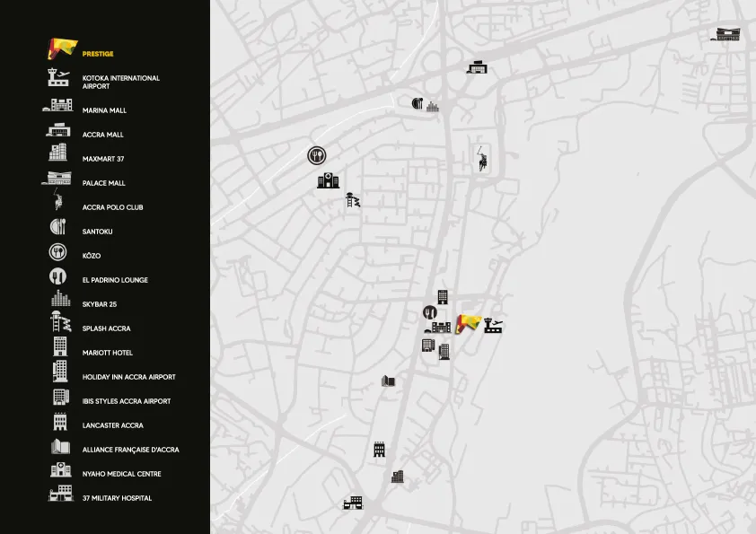This screenshot has height=534, width=756.
Task: Select the Kotoka airport marker on the map
Action: (493, 325)
